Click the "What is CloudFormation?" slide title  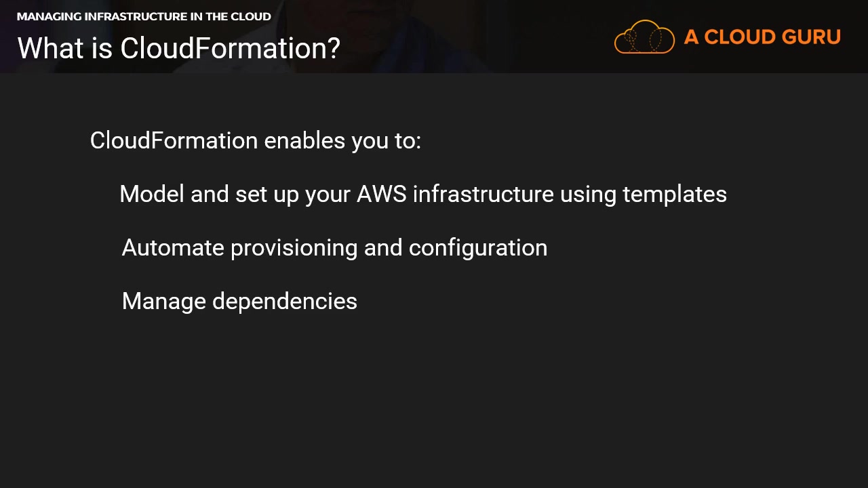[178, 48]
